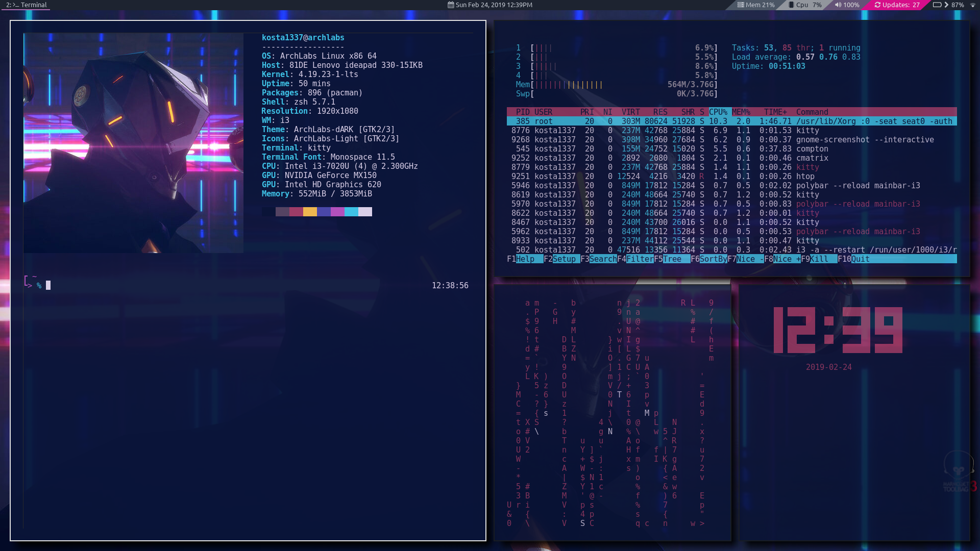Screen dimensions: 980x551
Task: Sort htop by the VIRT column header
Action: coord(631,112)
